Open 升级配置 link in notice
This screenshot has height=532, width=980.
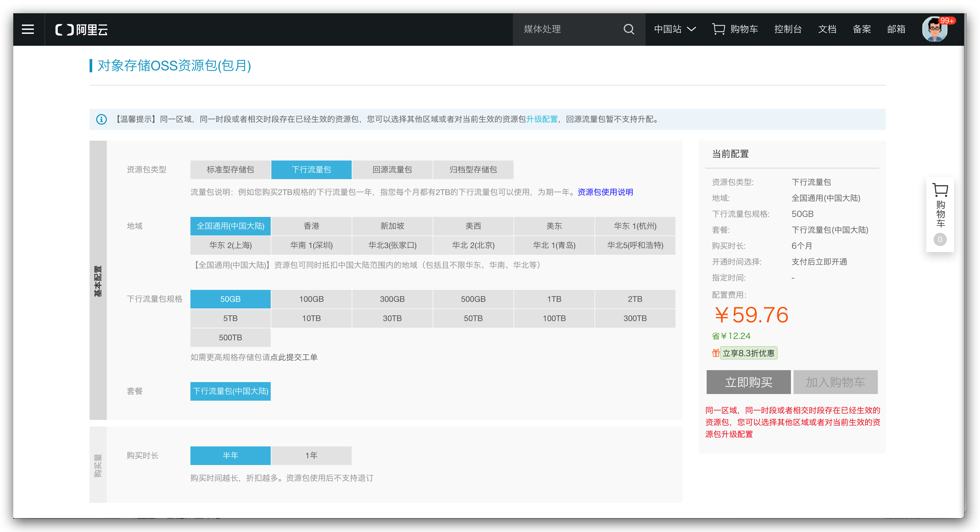542,119
